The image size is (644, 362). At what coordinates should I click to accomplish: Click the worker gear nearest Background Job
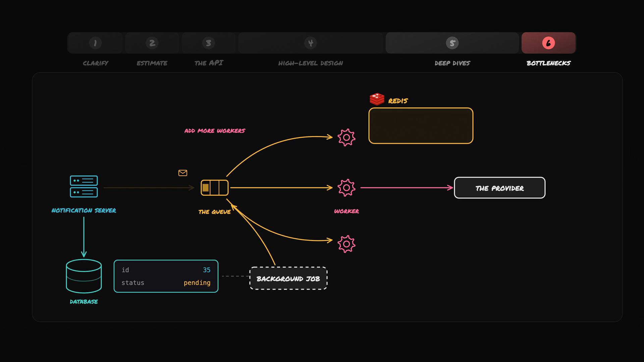coord(346,244)
